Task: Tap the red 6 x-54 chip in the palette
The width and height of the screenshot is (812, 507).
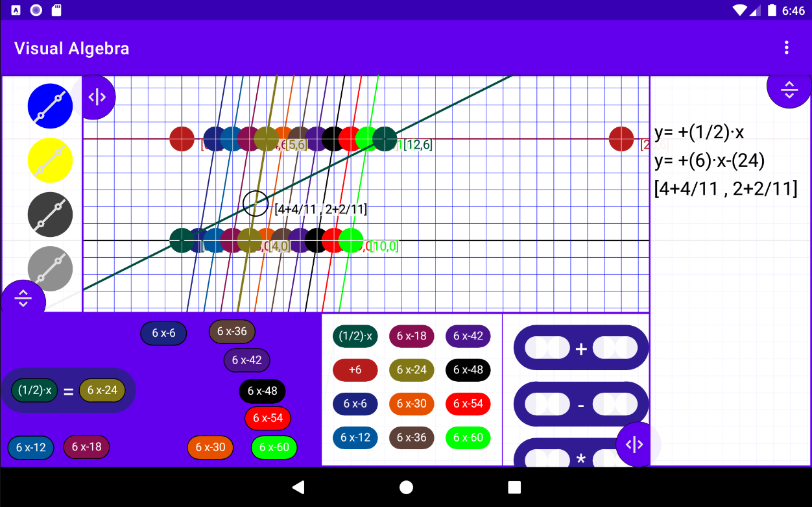Action: tap(468, 404)
